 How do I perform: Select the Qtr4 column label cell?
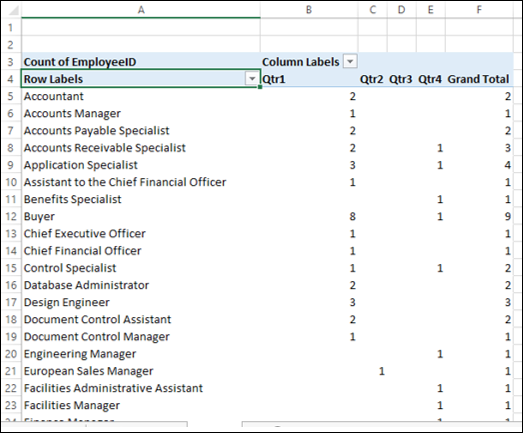click(x=431, y=79)
